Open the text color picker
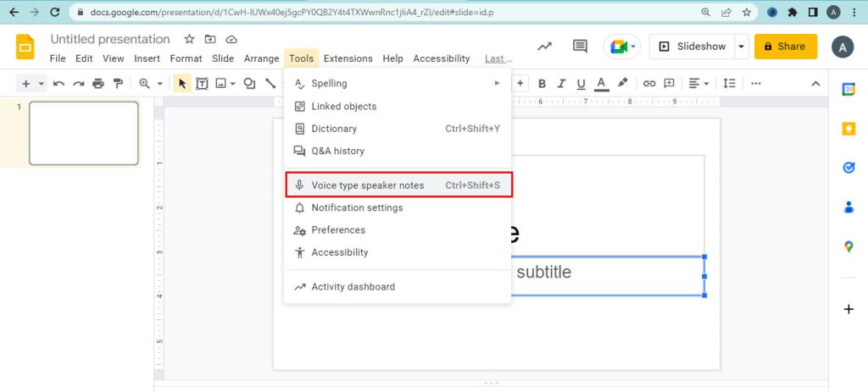This screenshot has width=868, height=392. point(601,83)
